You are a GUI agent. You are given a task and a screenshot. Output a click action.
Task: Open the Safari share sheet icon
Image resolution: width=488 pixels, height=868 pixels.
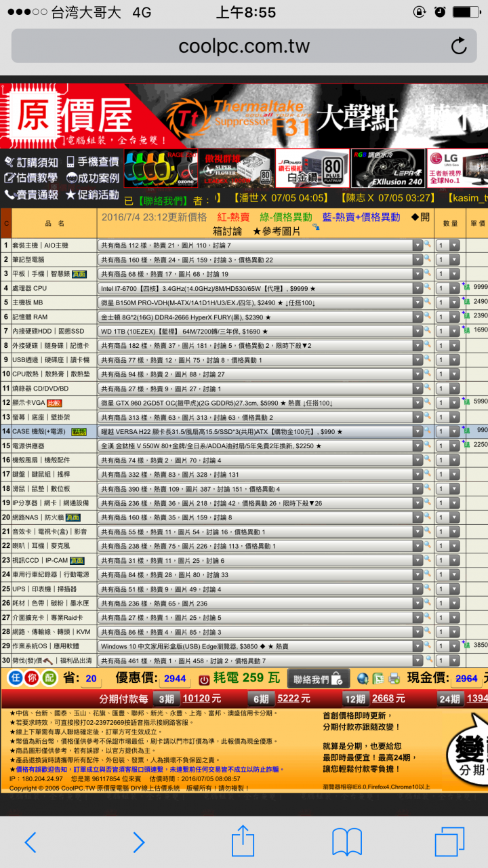click(243, 840)
